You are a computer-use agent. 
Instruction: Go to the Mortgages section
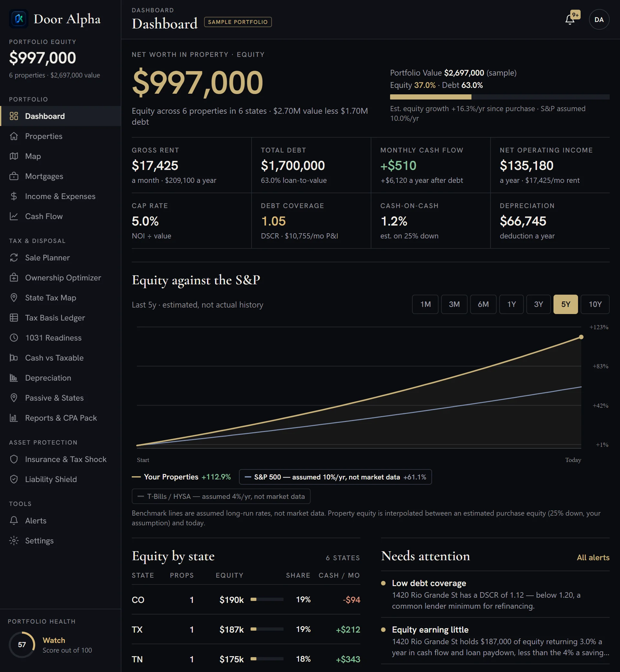click(x=60, y=176)
